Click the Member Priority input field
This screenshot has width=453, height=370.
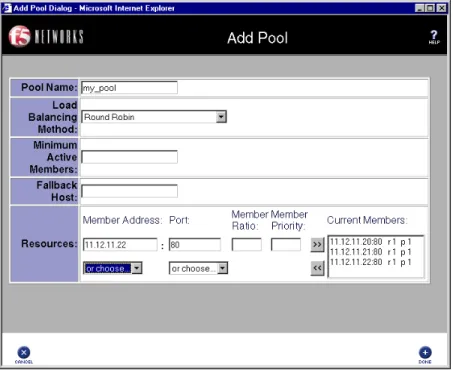click(x=286, y=244)
